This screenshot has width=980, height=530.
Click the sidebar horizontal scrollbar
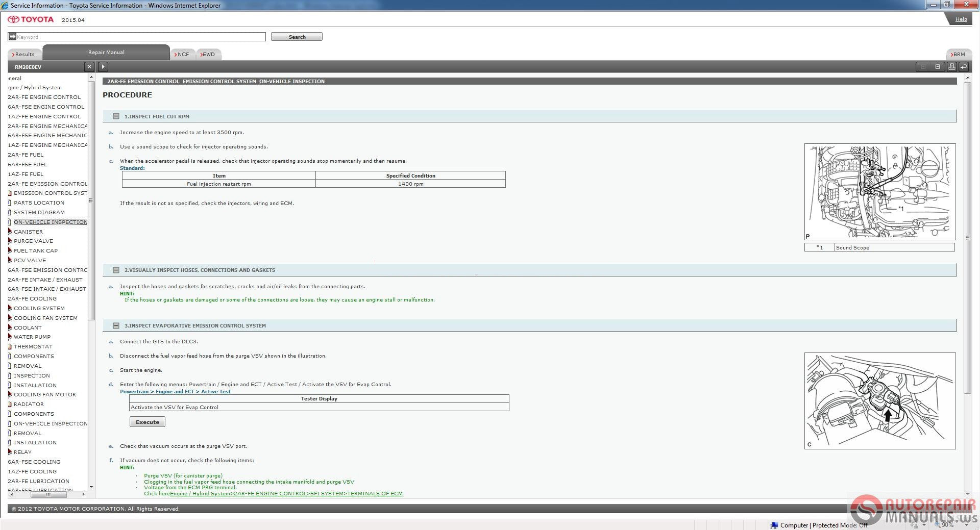click(48, 494)
